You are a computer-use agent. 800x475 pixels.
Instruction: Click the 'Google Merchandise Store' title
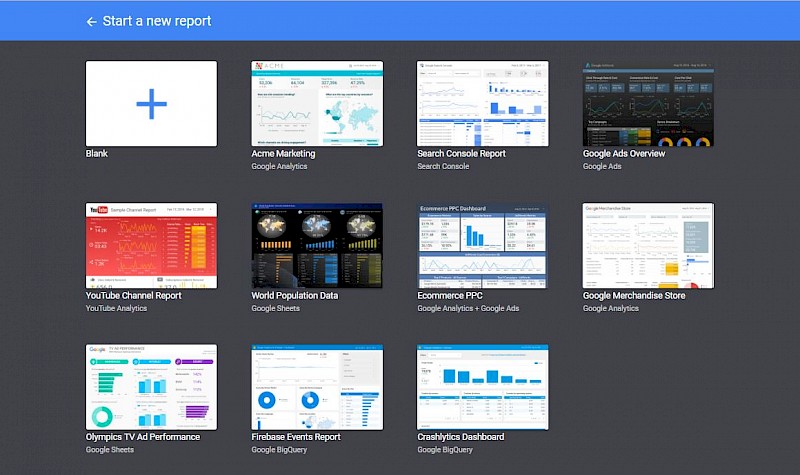point(634,295)
